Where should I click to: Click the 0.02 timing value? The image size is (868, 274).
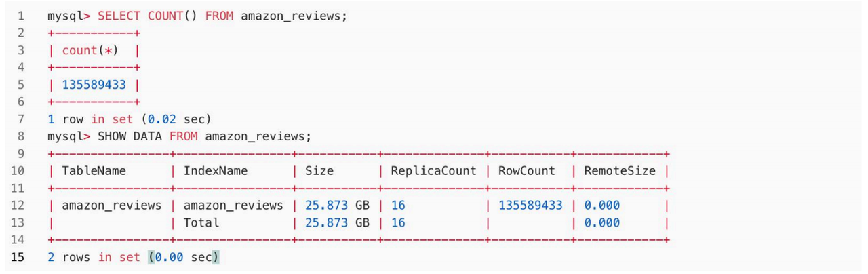[x=162, y=119]
